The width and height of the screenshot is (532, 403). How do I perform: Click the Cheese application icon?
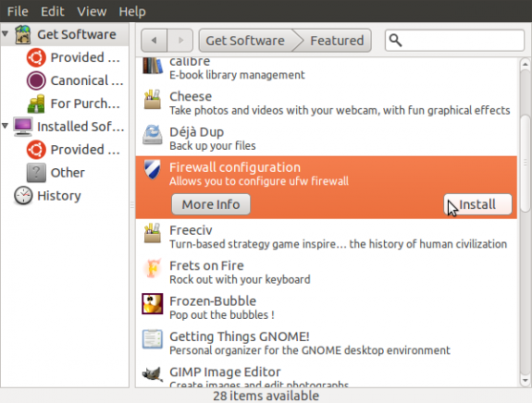tap(153, 99)
